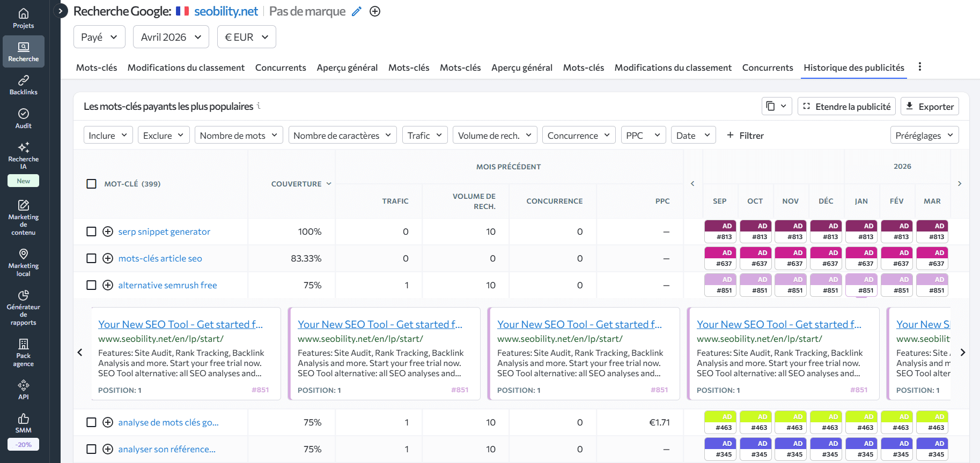Open first Modifications du classement tab
The image size is (980, 463).
tap(186, 68)
